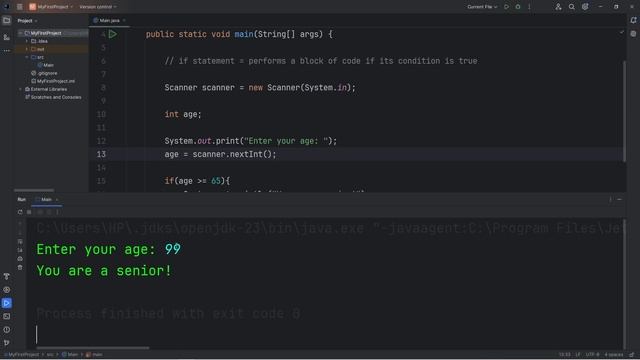Open AI Assistant icon on right sidebar
Screen dimensions: 640x360
[x=633, y=34]
